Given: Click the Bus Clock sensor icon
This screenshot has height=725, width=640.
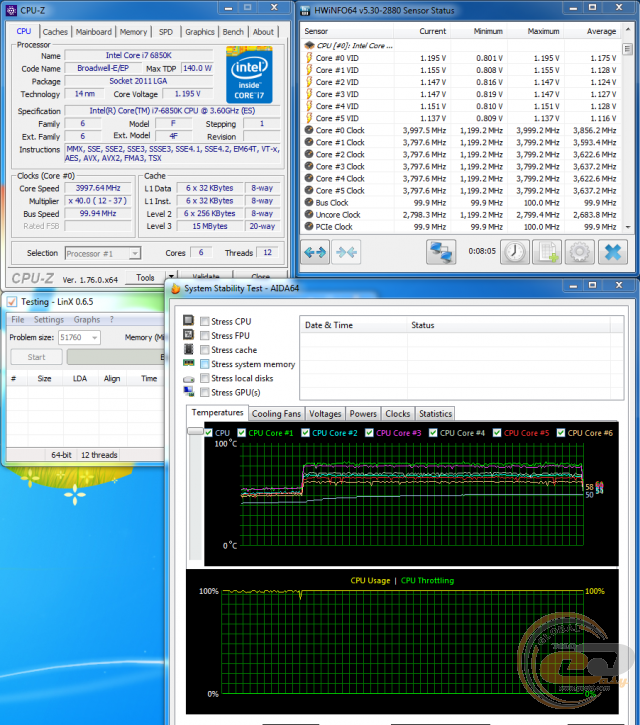Looking at the screenshot, I should 309,202.
